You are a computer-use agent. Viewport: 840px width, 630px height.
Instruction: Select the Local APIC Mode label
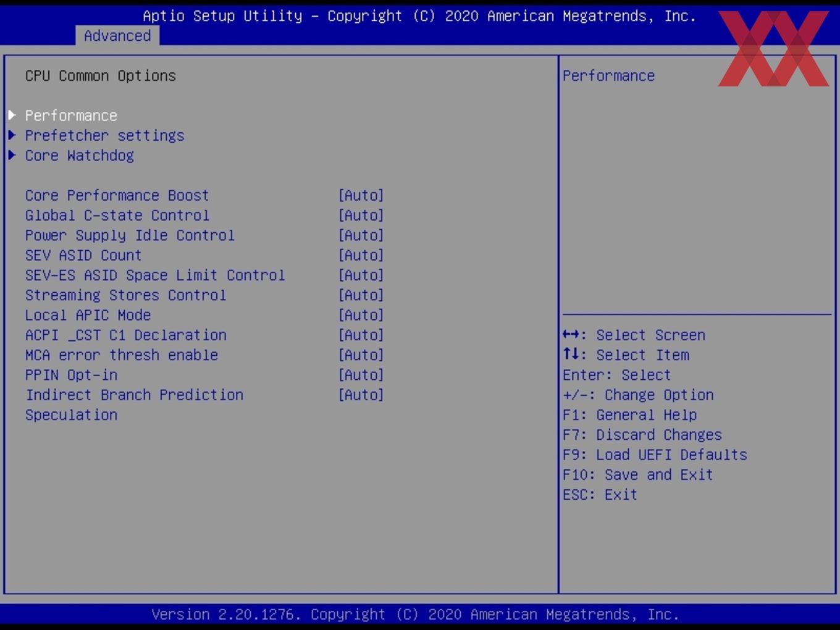coord(88,315)
